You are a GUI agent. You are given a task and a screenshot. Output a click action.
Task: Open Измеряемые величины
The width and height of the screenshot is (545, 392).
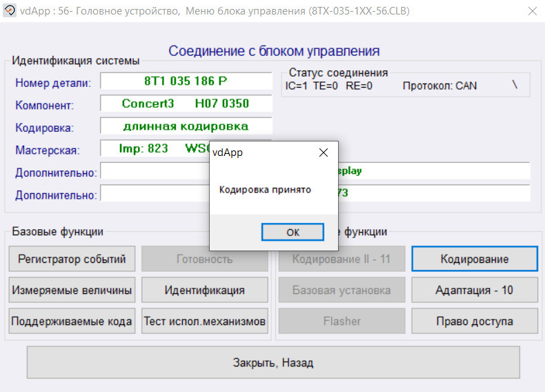[72, 290]
